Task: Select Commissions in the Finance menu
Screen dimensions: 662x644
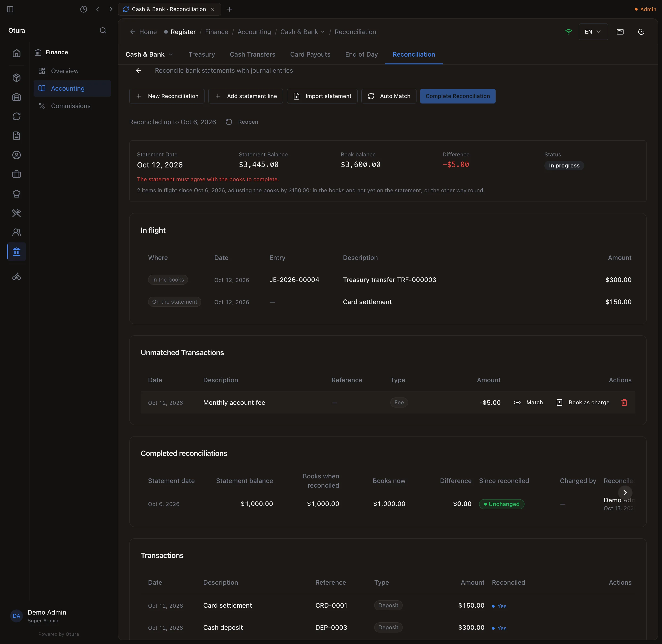Action: [x=72, y=106]
